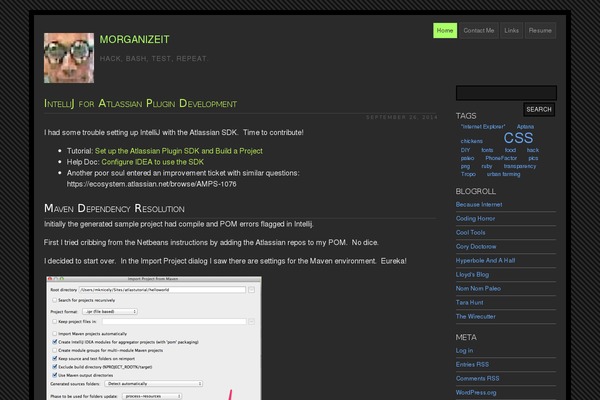600x400 pixels.
Task: Select the chickens tag
Action: pos(471,141)
